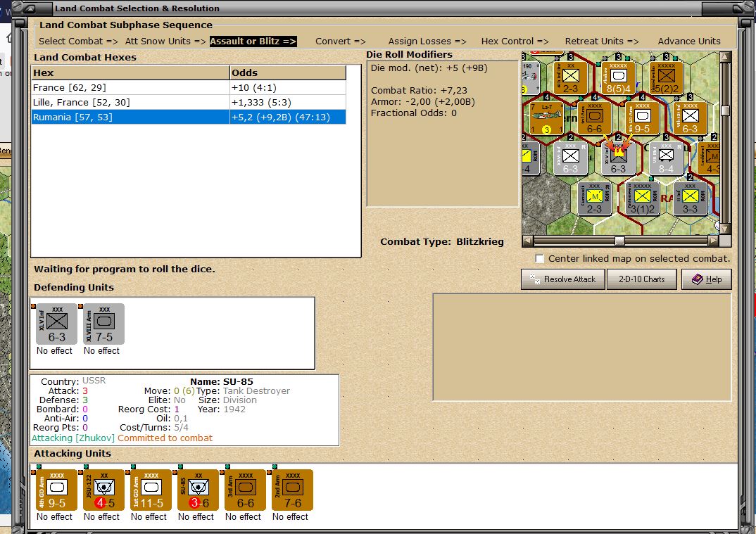Image resolution: width=756 pixels, height=534 pixels.
Task: Click the highlighted Assault or Blitz subphase
Action: click(253, 42)
